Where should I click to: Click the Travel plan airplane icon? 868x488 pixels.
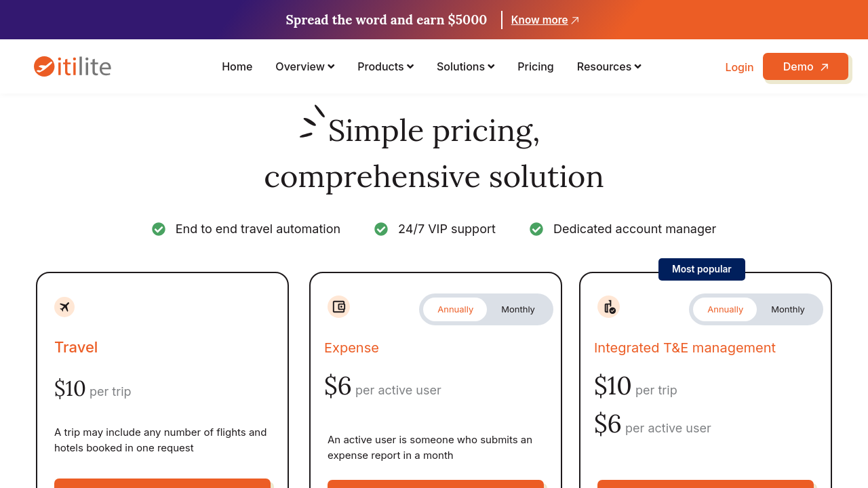pyautogui.click(x=64, y=307)
